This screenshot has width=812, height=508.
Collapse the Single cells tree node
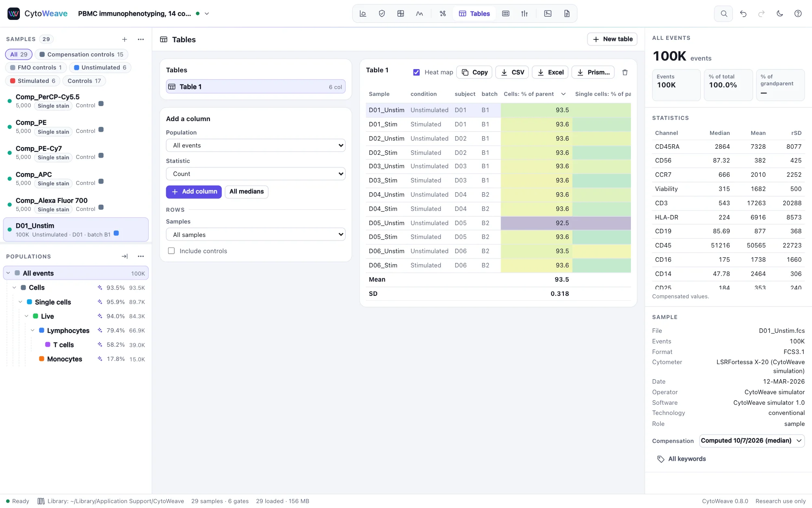coord(20,302)
